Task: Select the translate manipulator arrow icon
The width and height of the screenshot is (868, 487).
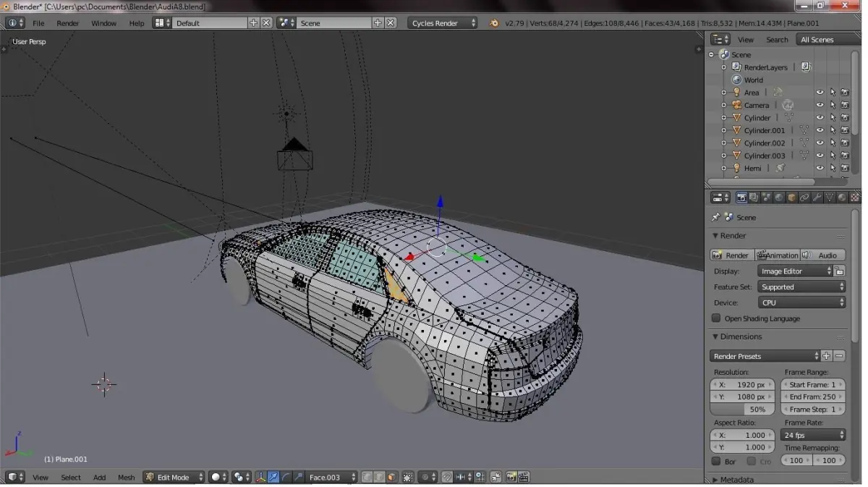Action: point(273,478)
